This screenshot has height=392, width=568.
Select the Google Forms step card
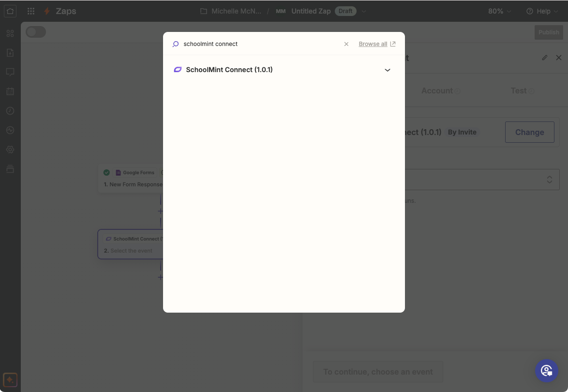[x=131, y=178]
